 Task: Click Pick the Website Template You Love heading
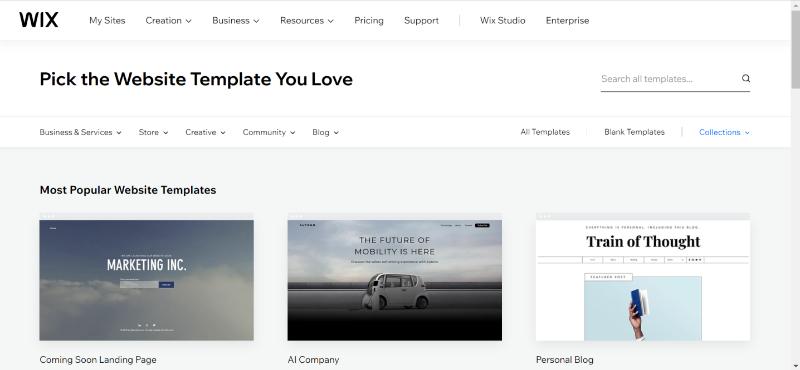(196, 79)
